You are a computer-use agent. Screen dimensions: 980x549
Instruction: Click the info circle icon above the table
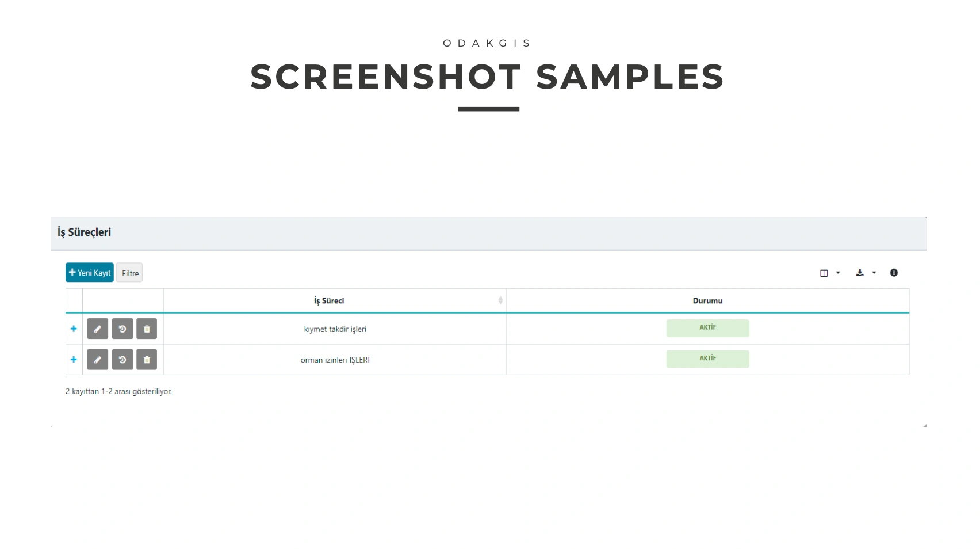[894, 273]
